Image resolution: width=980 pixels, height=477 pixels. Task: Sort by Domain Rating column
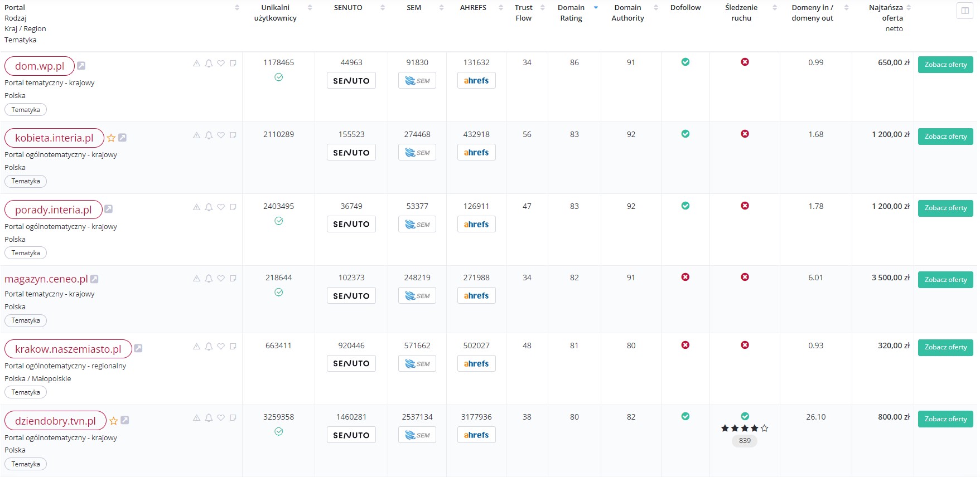596,8
